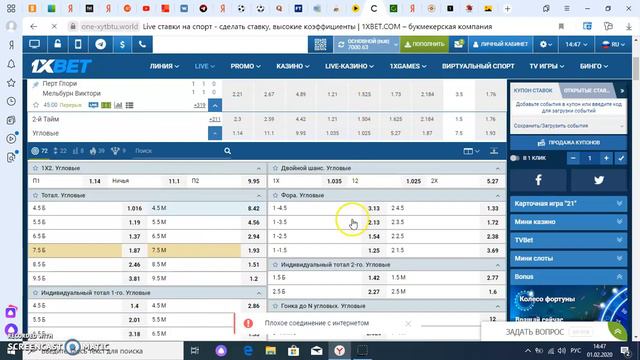The height and width of the screenshot is (360, 640).
Task: Open ВИРТУАЛЬНЫЙ СПОРТ section
Action: point(478,66)
